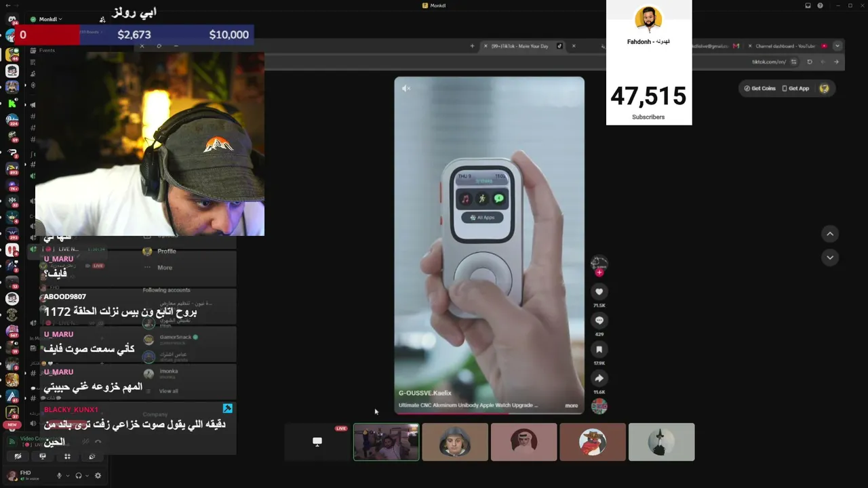Open browser tab list dropdown
The height and width of the screenshot is (488, 868).
pos(837,46)
